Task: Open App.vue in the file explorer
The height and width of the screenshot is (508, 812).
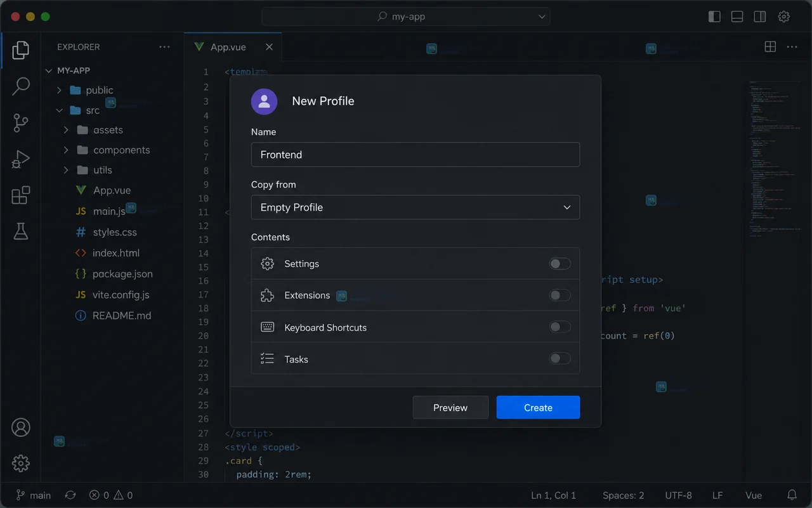Action: click(x=112, y=190)
